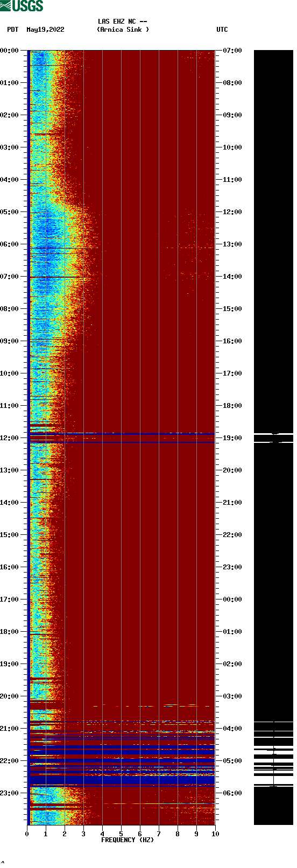Click the 00:00 label on the UTC axis
Viewport: 297px width, 868px height.
[x=232, y=599]
